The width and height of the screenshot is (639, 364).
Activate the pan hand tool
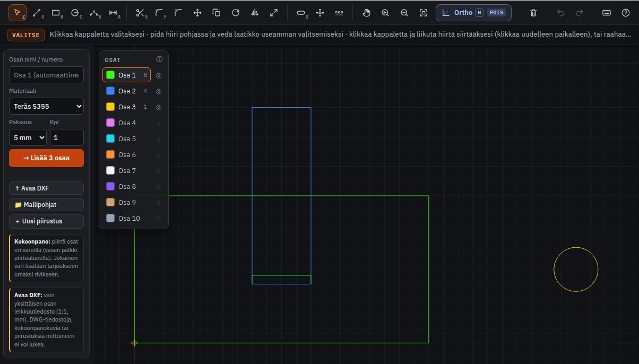click(366, 12)
